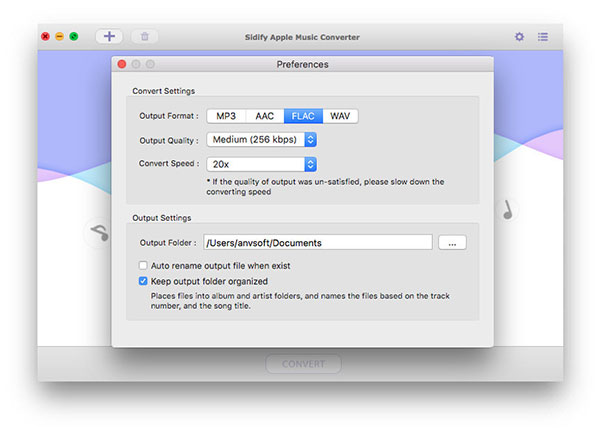Select WAV output format
600x428 pixels.
click(x=340, y=116)
